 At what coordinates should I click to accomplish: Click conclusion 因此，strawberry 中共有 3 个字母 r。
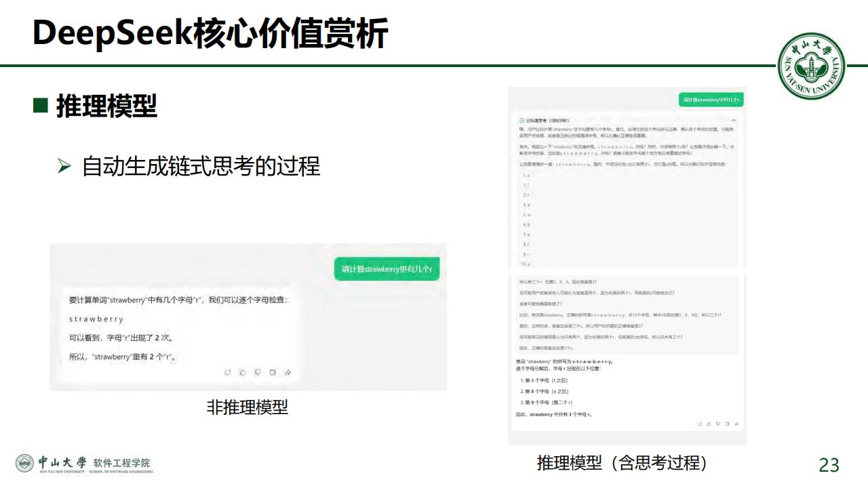[x=554, y=414]
